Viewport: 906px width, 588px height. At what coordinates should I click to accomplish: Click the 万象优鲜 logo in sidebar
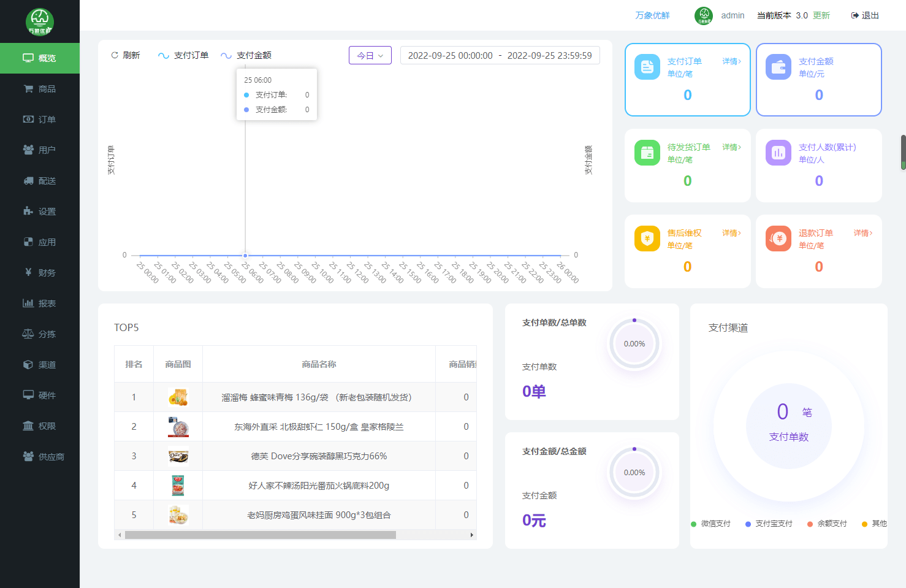(x=40, y=21)
